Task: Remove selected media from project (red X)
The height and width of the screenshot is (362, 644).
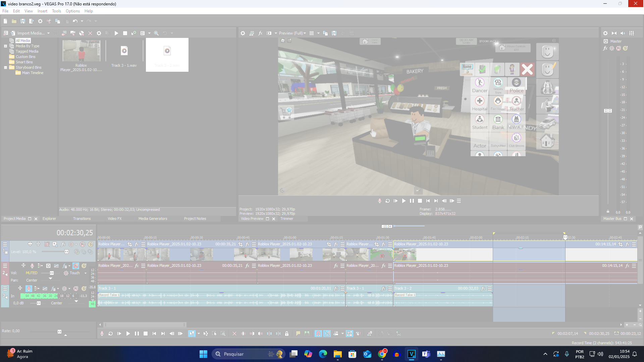Action: point(90,33)
